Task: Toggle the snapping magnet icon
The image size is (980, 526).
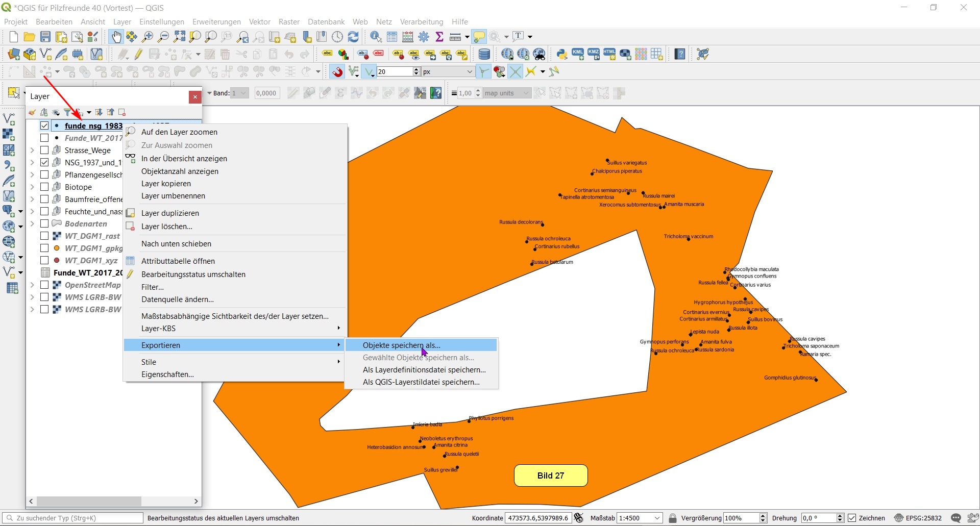Action: coord(337,72)
